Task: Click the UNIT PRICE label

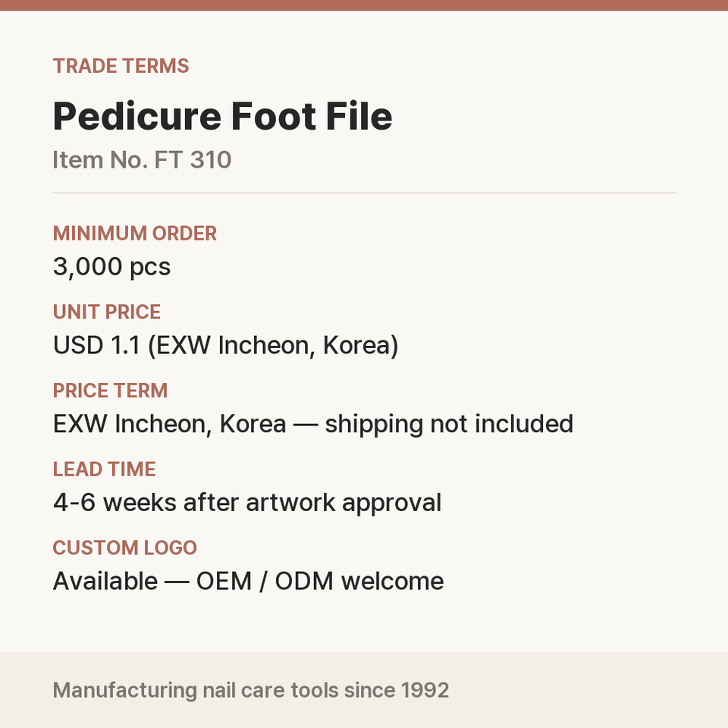Action: [107, 312]
